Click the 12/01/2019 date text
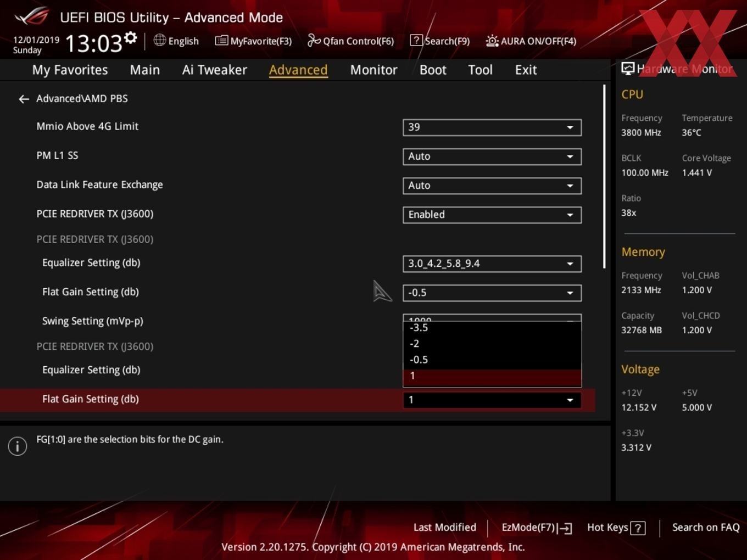 36,40
